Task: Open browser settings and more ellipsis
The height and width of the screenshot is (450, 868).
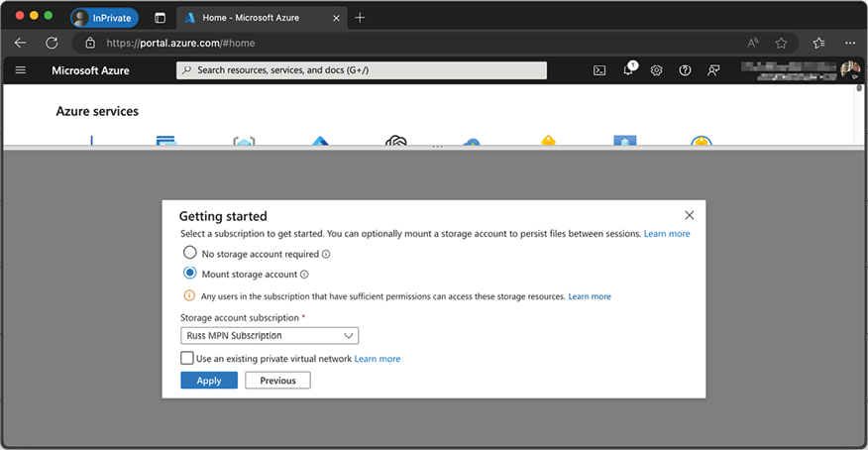Action: tap(850, 43)
